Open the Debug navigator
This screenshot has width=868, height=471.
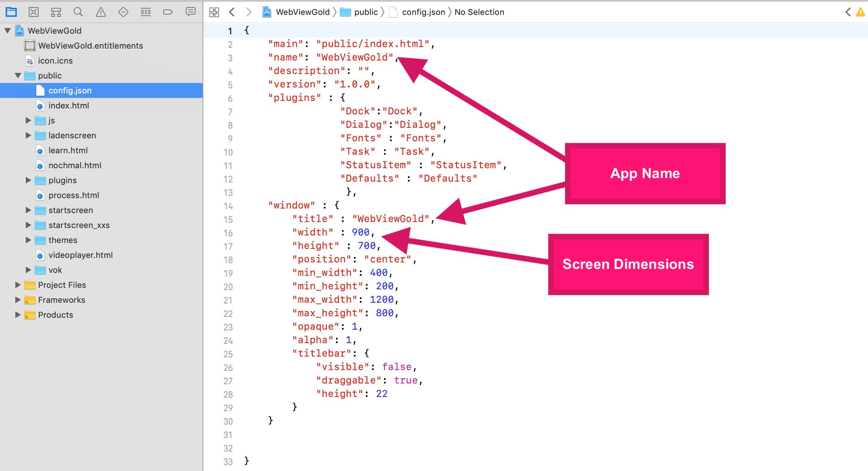click(146, 12)
